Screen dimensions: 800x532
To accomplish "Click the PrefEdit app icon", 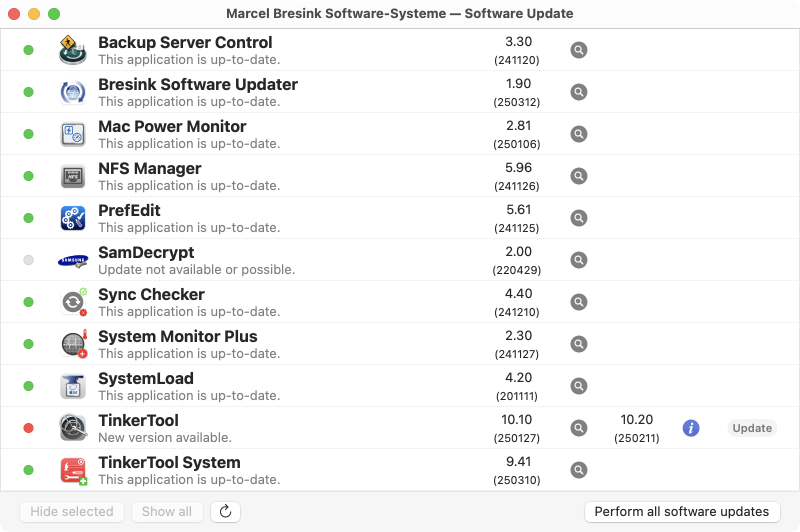I will [x=72, y=218].
